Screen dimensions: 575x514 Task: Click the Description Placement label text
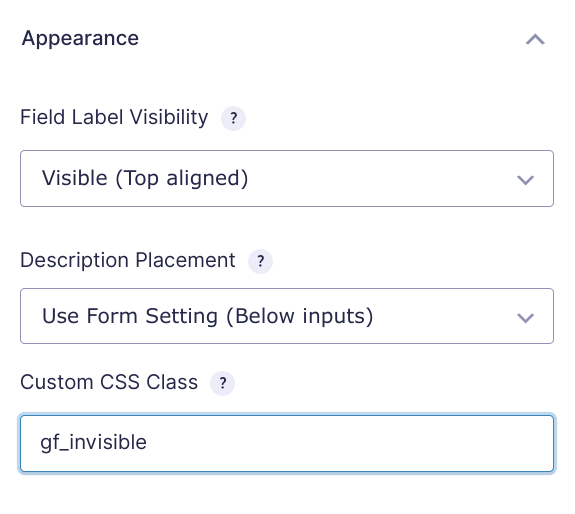point(128,261)
